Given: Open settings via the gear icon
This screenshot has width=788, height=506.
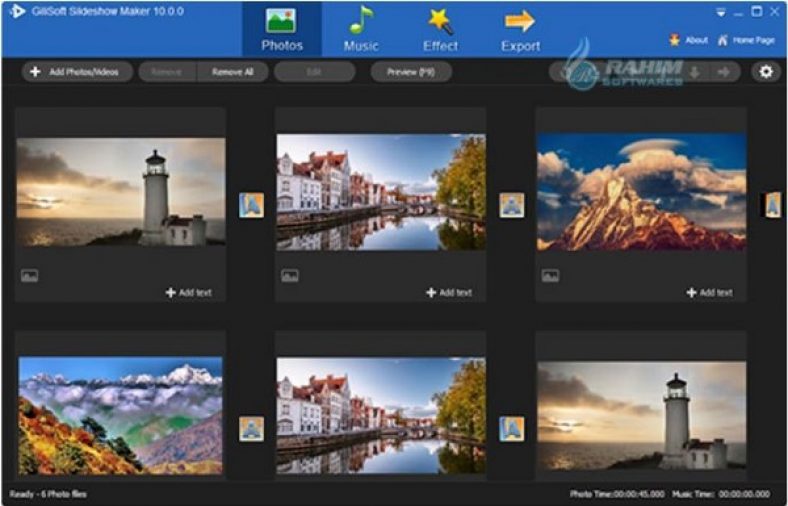Looking at the screenshot, I should [766, 72].
